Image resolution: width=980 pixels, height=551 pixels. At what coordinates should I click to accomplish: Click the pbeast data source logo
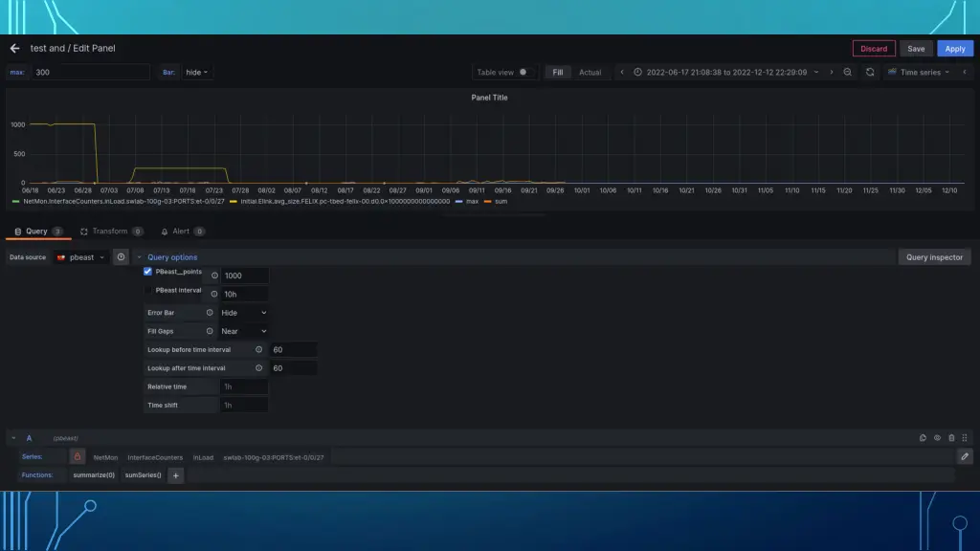click(61, 257)
